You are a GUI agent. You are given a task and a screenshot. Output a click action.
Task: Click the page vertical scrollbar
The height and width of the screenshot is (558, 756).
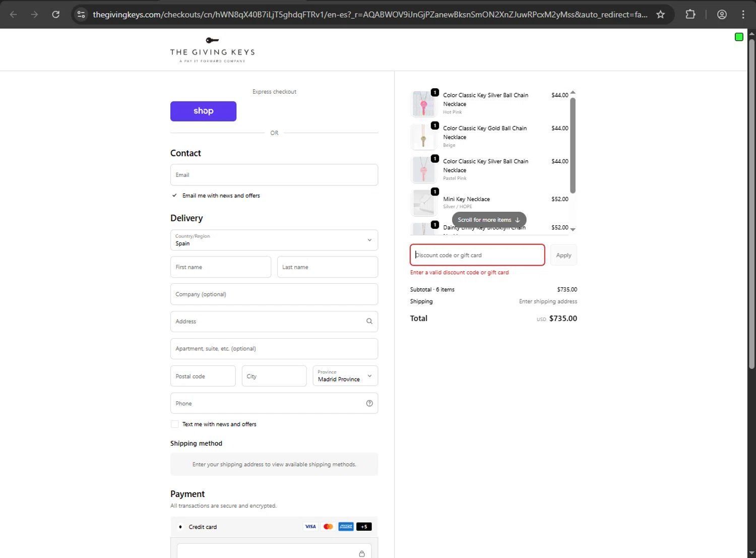pos(751,204)
